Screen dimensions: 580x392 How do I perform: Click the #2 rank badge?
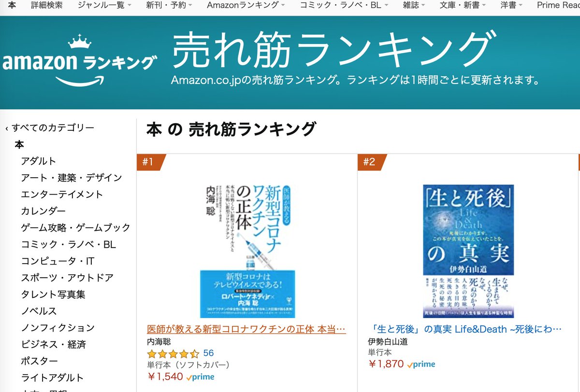tap(372, 162)
